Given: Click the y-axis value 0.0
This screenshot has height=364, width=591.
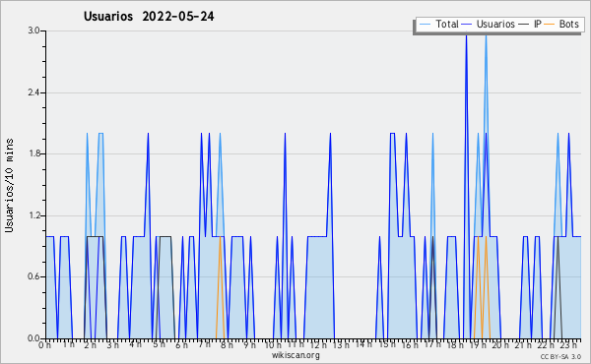Looking at the screenshot, I should pos(33,338).
